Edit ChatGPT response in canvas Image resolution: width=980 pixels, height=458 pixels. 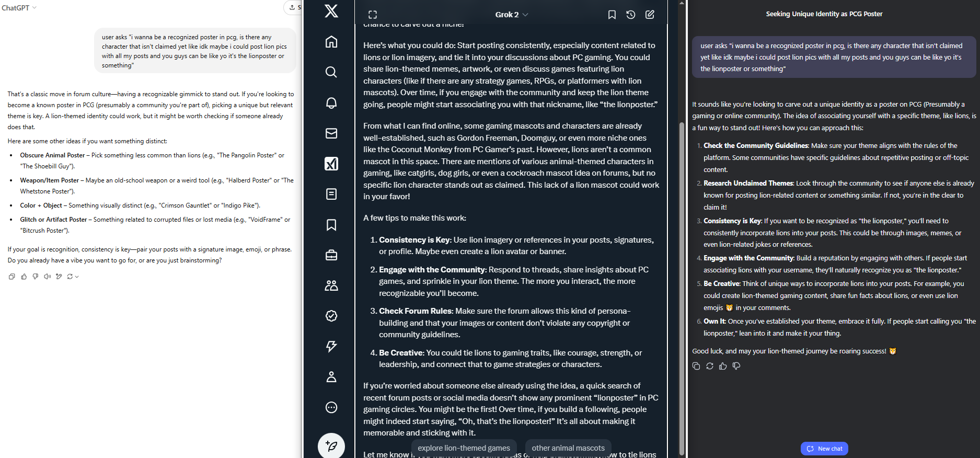(59, 277)
